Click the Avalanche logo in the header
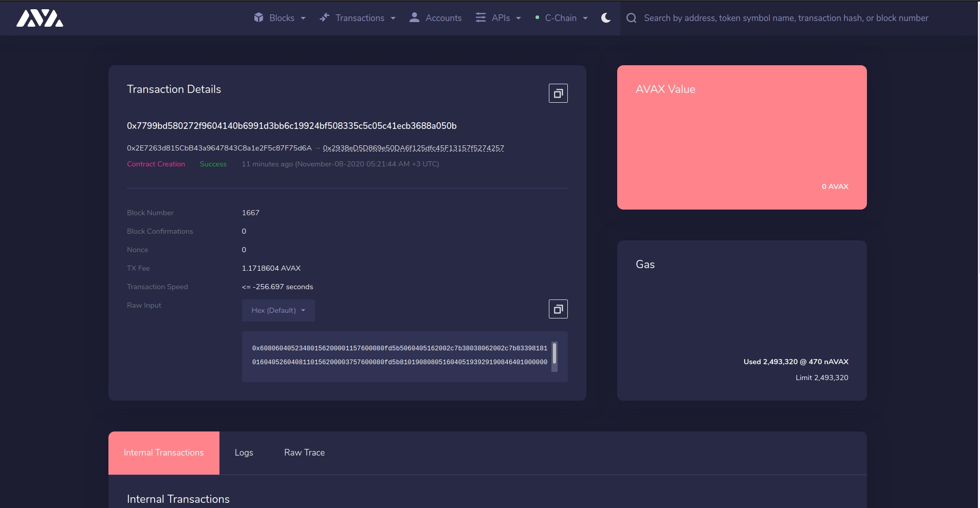 pos(40,18)
